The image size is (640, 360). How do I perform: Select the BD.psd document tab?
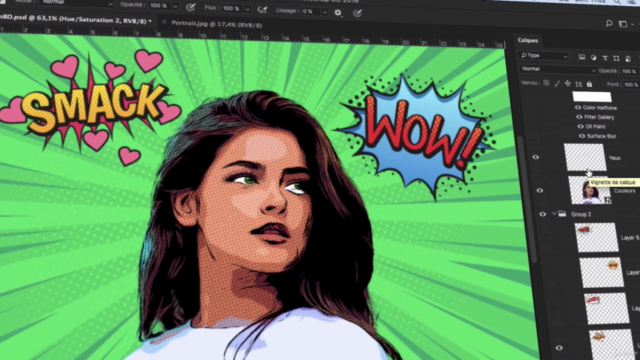(x=76, y=20)
